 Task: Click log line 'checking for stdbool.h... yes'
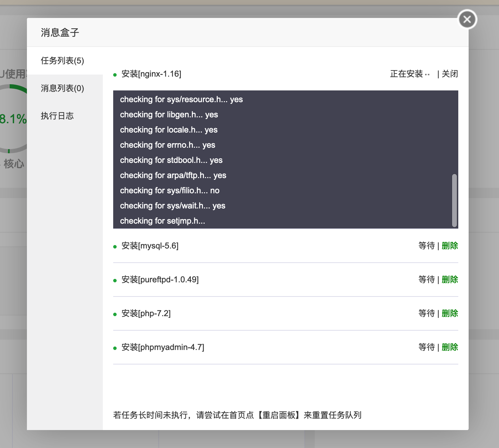(x=172, y=160)
